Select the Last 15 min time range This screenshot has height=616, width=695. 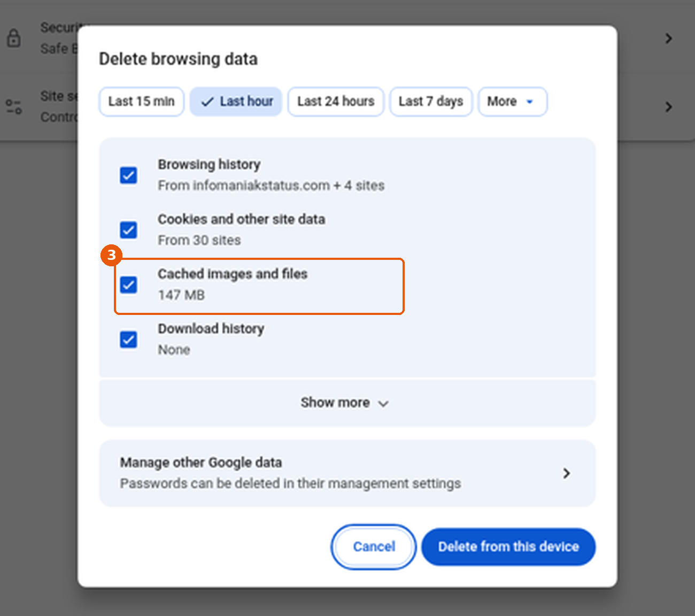tap(142, 102)
